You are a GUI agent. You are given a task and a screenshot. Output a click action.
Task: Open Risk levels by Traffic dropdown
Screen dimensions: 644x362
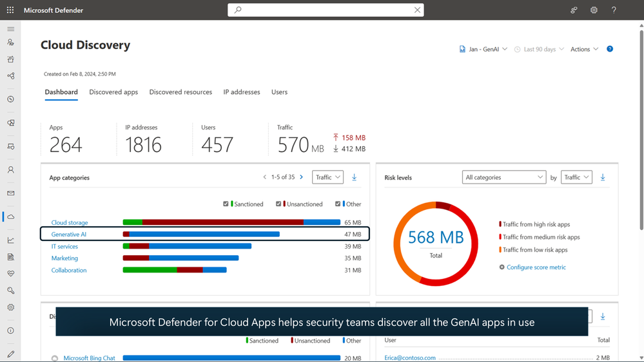click(x=576, y=177)
